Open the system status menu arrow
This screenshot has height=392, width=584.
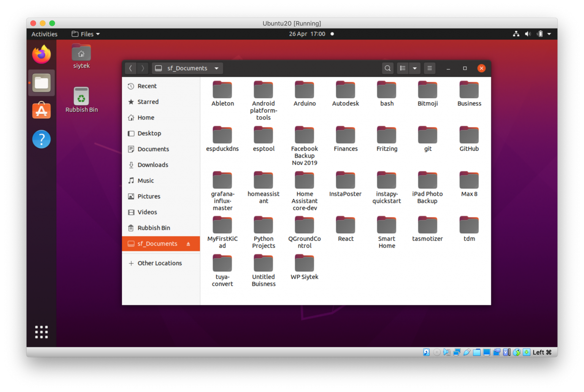point(549,34)
